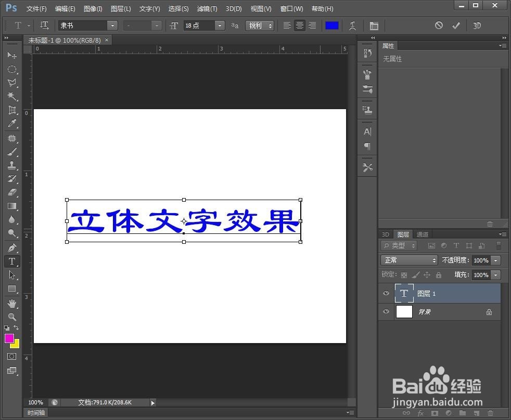Viewport: 511px width, 420px height.
Task: Select the Crop tool
Action: pos(12,110)
